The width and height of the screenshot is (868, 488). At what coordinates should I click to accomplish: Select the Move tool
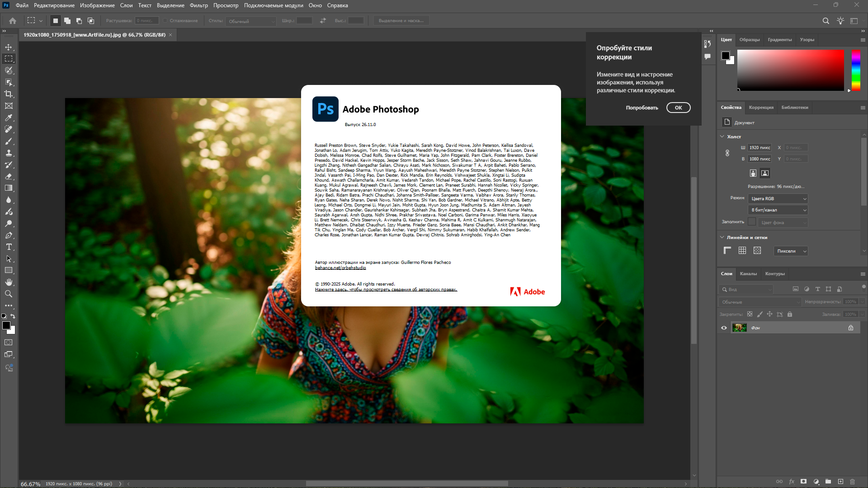9,47
